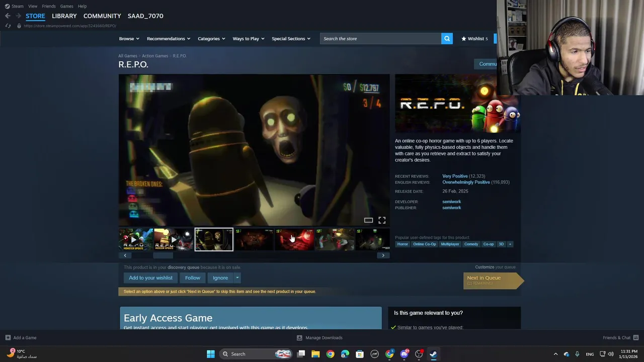Screen dimensions: 644x362
Task: Open the microphone tray icon
Action: coord(577,354)
